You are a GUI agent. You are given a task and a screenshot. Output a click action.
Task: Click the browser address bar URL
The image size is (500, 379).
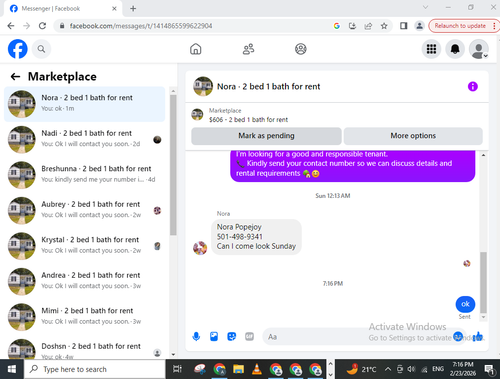pyautogui.click(x=141, y=26)
